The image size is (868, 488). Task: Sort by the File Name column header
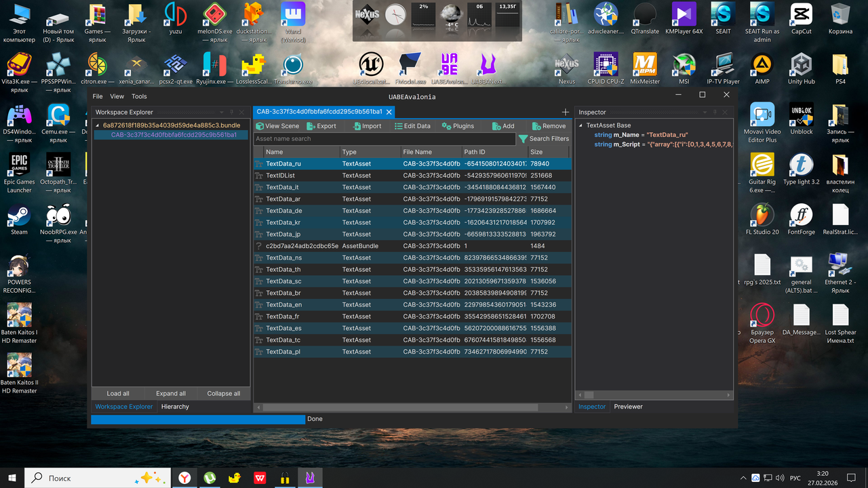click(x=430, y=152)
